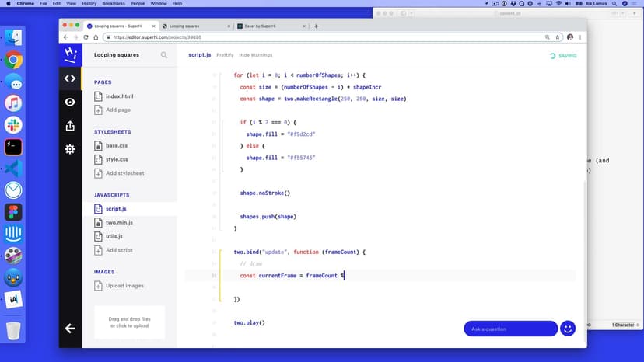
Task: Click the SuperHi logo in sidebar
Action: [70, 54]
